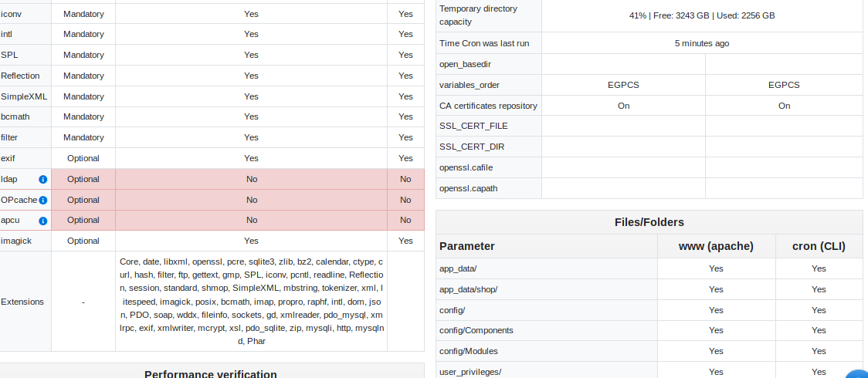This screenshot has height=378, width=868.
Task: Click the Extensions row label
Action: 22,302
